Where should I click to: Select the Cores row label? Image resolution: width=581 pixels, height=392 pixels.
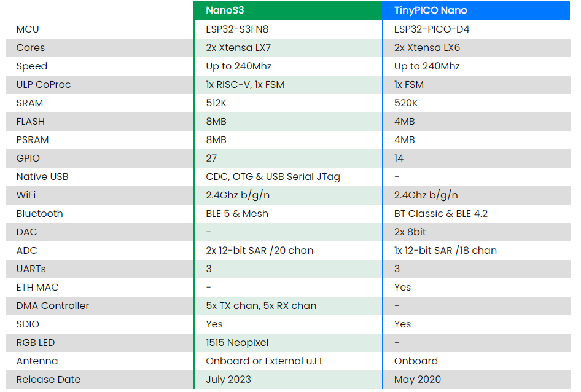point(30,48)
